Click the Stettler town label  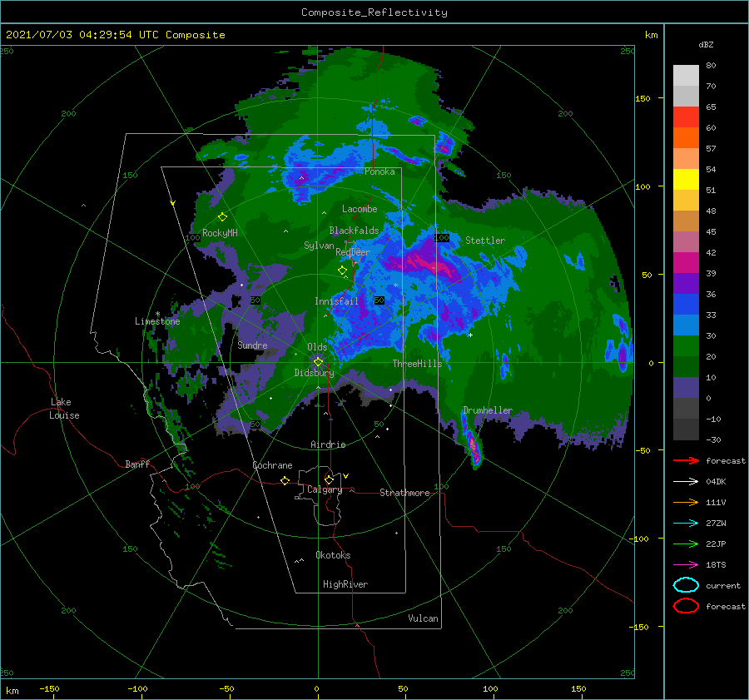[x=485, y=241]
